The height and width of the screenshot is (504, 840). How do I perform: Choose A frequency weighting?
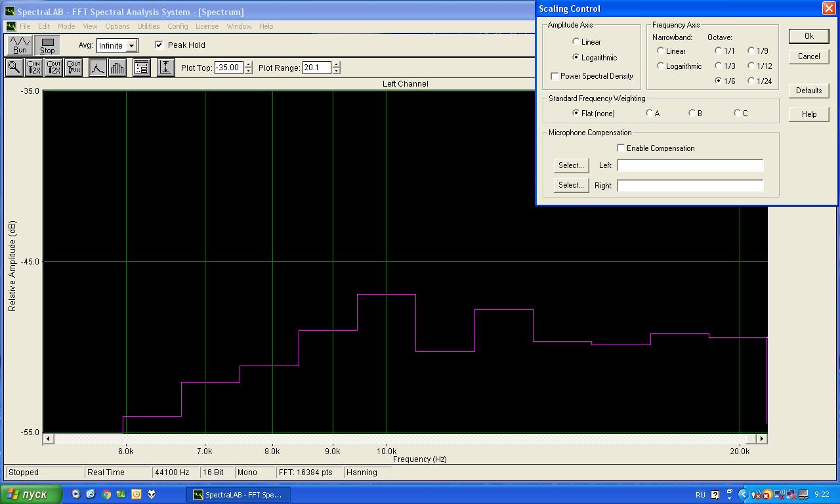click(650, 114)
